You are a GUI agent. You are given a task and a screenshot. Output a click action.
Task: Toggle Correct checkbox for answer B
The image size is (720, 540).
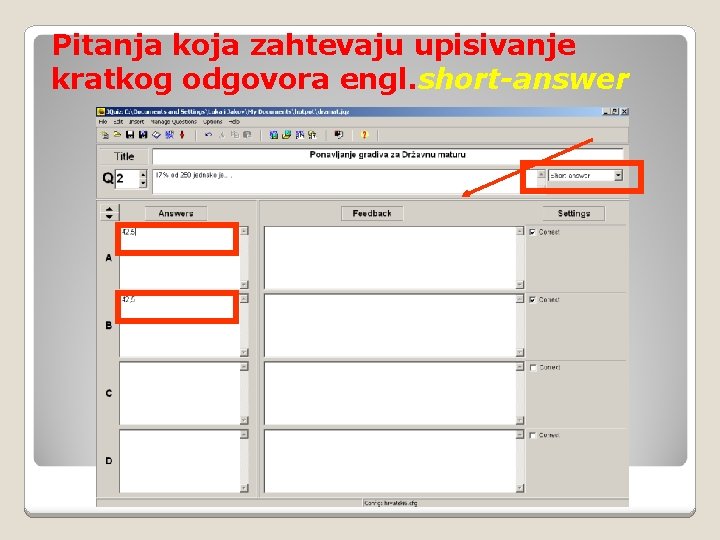pos(533,300)
